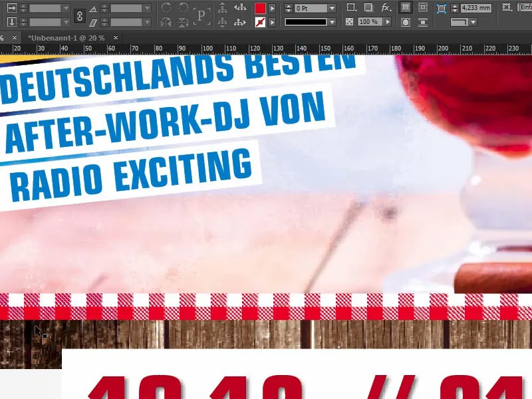Click the stroke weight field showing 0 Pt
Screen dimensions: 532x399
pos(310,8)
